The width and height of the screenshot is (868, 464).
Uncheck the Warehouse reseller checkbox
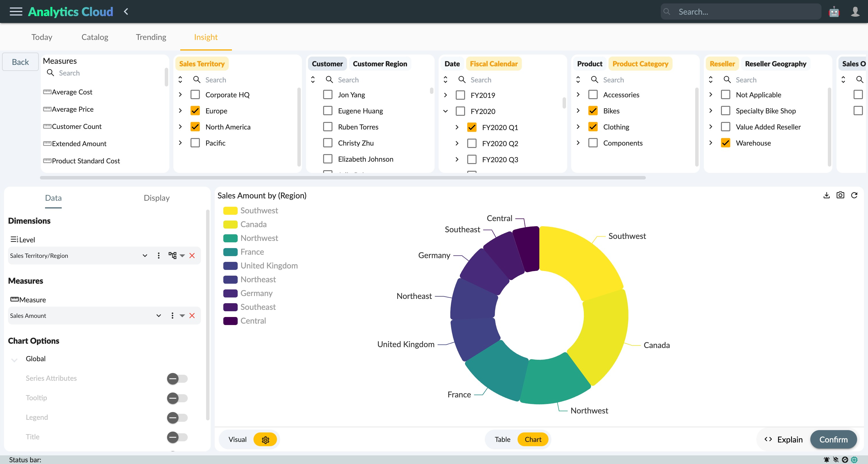tap(725, 143)
